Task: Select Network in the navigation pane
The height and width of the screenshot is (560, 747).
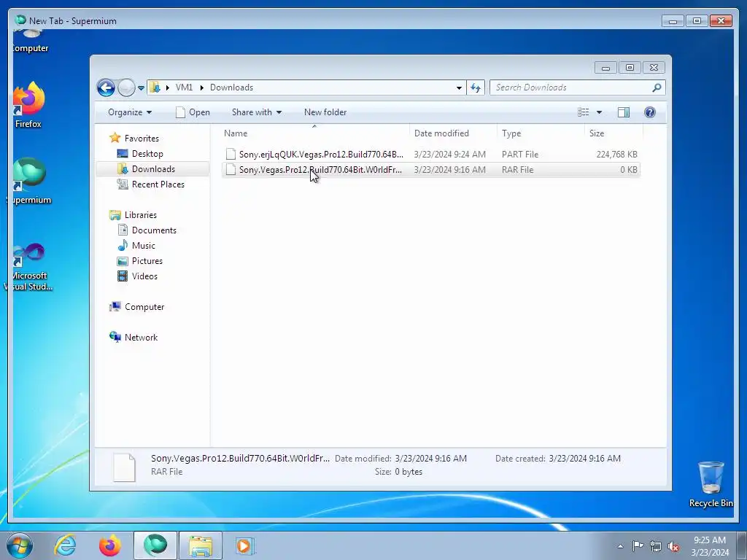Action: coord(141,338)
